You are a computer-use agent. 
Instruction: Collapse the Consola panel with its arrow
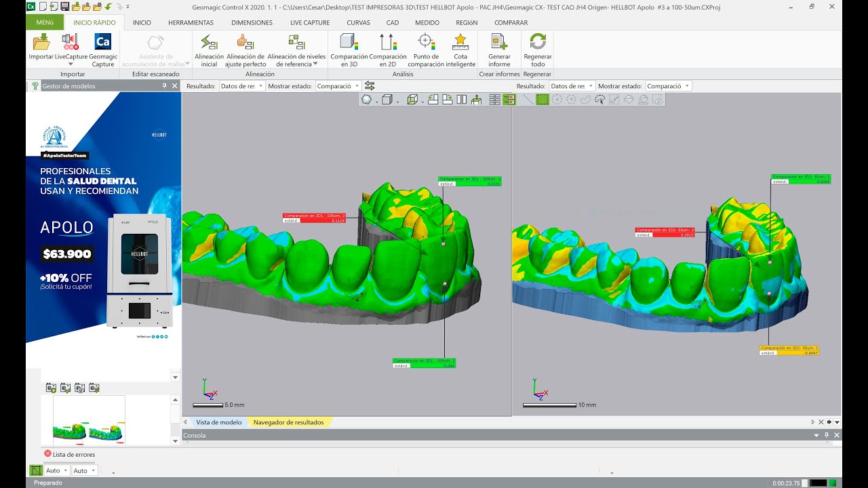click(816, 435)
